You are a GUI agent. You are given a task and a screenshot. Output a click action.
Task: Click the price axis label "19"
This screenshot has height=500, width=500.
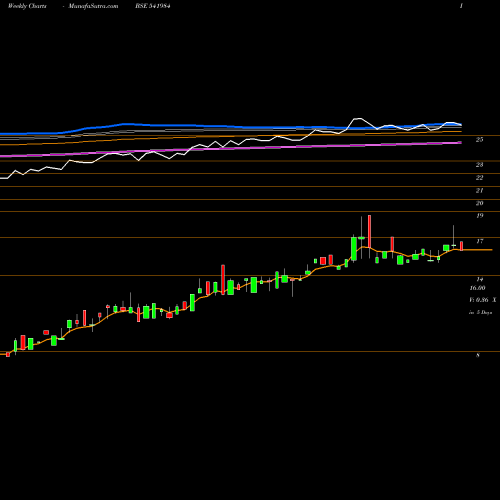(x=479, y=216)
